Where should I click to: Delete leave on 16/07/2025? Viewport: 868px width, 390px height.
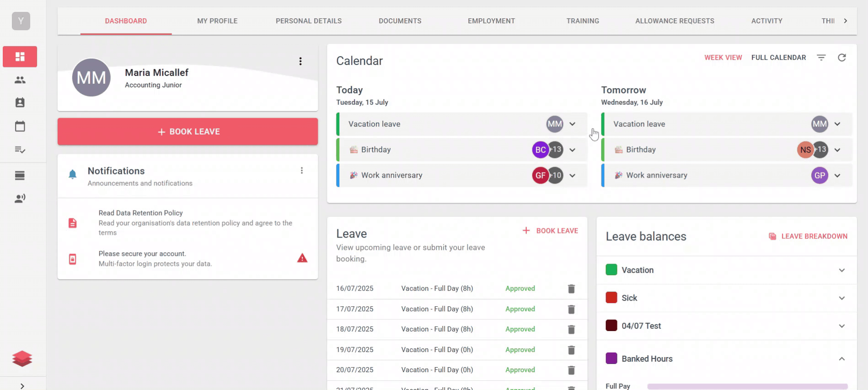coord(571,289)
